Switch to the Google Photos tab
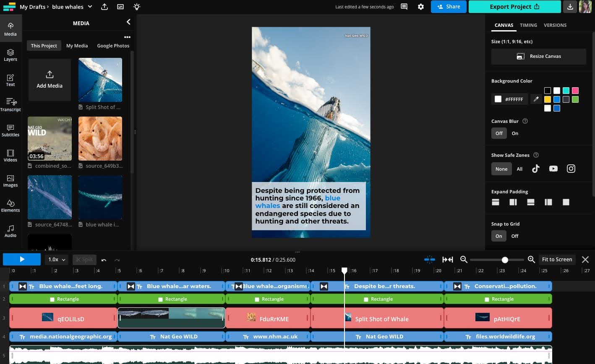This screenshot has width=595, height=364. tap(113, 46)
